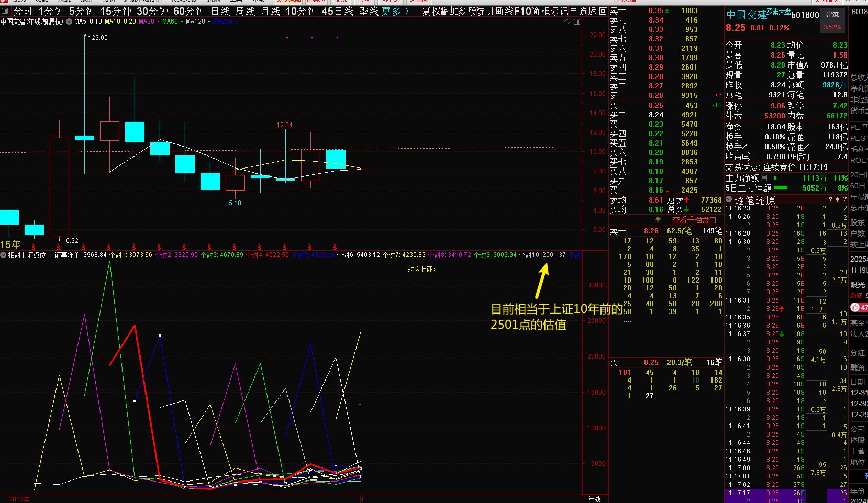Switch to the 季线 quarterly chart tab
The image size is (868, 503).
[369, 11]
